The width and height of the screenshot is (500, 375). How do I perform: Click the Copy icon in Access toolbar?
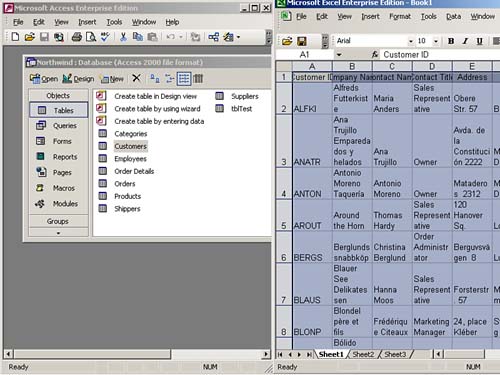pos(138,37)
